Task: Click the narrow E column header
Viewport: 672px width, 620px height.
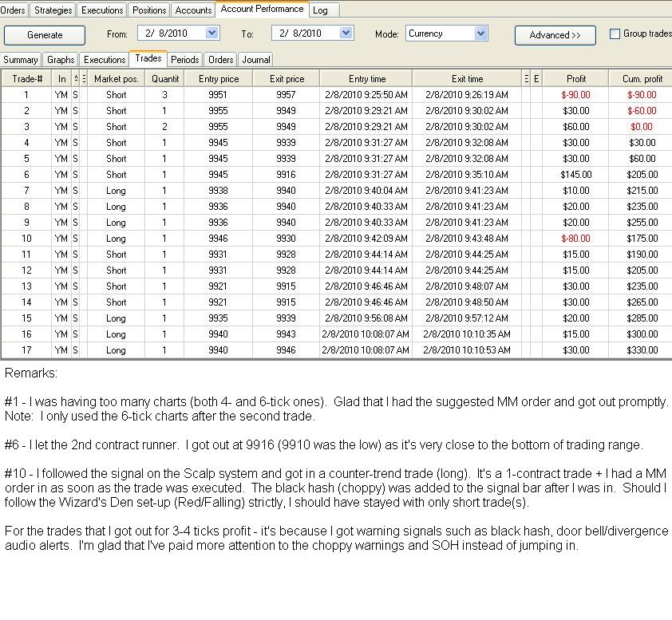Action: (536, 79)
